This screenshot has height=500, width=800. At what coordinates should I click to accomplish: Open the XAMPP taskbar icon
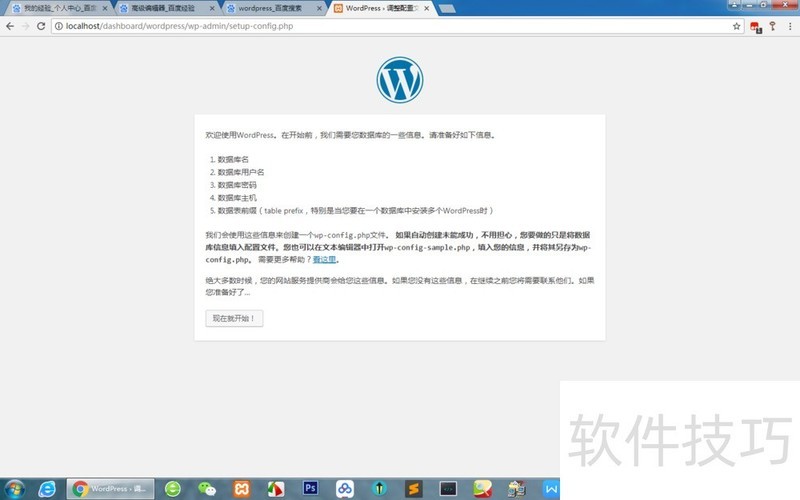click(241, 489)
